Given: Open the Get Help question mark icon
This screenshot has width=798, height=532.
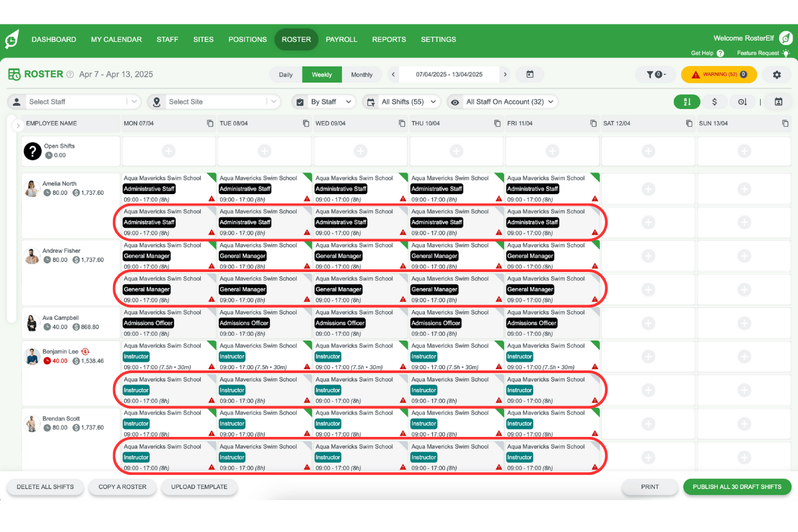Looking at the screenshot, I should pyautogui.click(x=720, y=53).
